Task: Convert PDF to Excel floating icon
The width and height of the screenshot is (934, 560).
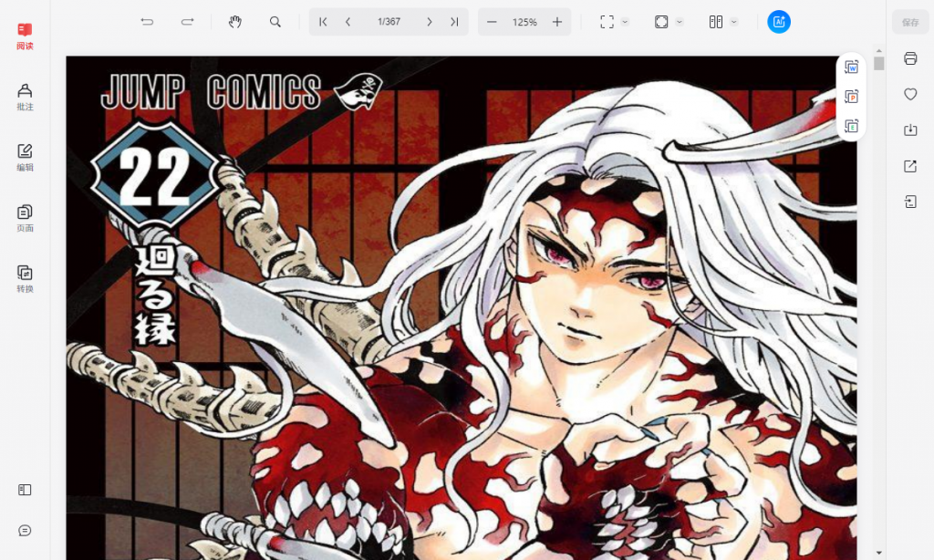Action: pyautogui.click(x=851, y=126)
